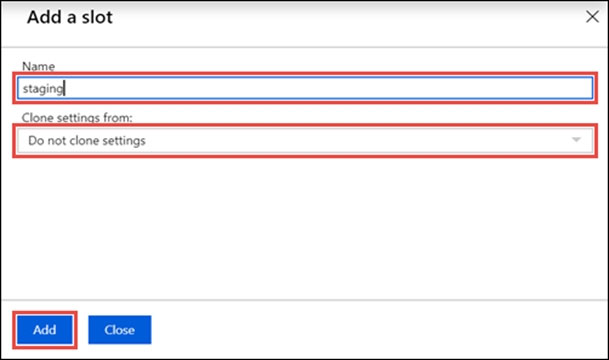
Task: Click the Add button
Action: (45, 330)
